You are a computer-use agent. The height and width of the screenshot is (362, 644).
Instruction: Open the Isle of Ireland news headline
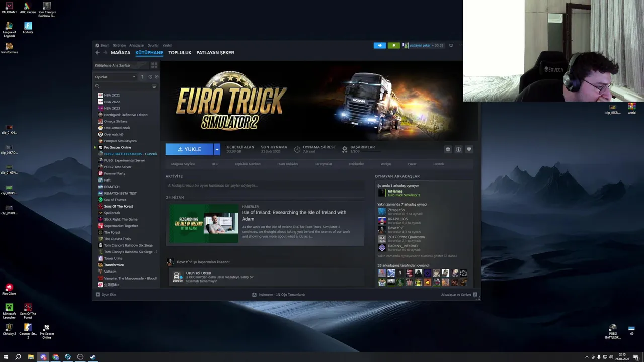coord(294,215)
